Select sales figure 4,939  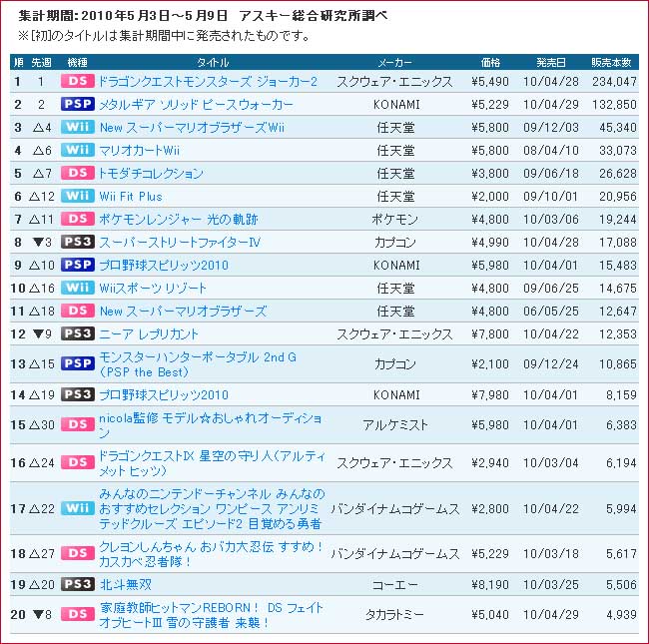click(x=622, y=615)
